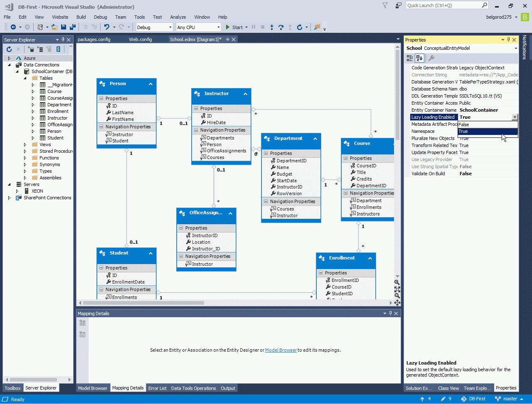Click the Connect to Database icon
The image size is (532, 404).
pos(31,49)
